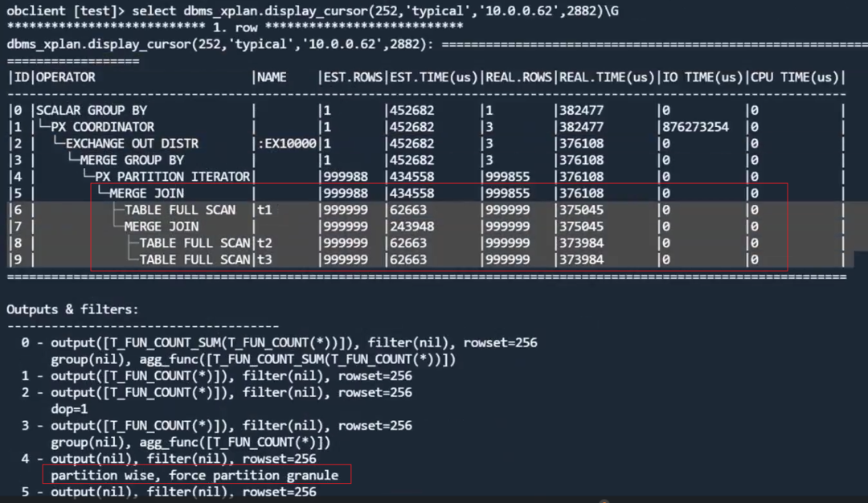This screenshot has height=503, width=868.
Task: Click table name t2 in NAME column
Action: pos(264,243)
